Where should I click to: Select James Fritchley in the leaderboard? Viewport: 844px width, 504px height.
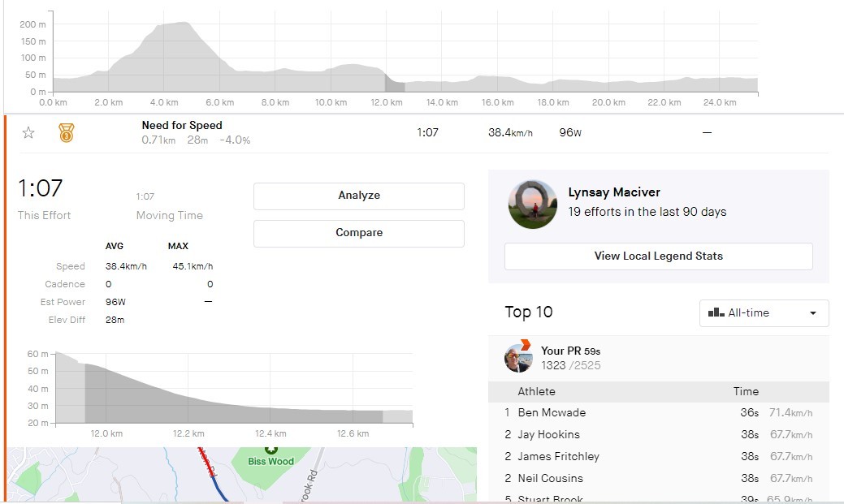click(x=558, y=456)
